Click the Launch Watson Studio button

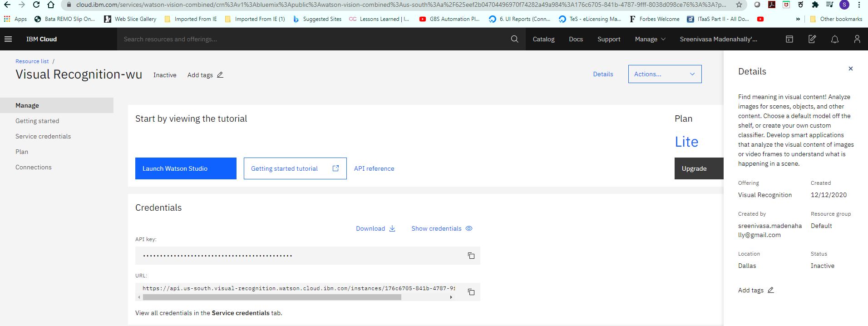(186, 168)
